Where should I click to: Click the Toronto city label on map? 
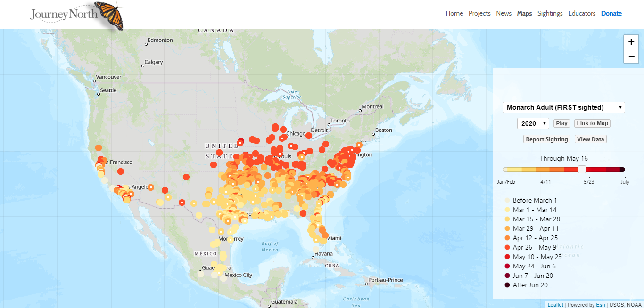pos(340,121)
